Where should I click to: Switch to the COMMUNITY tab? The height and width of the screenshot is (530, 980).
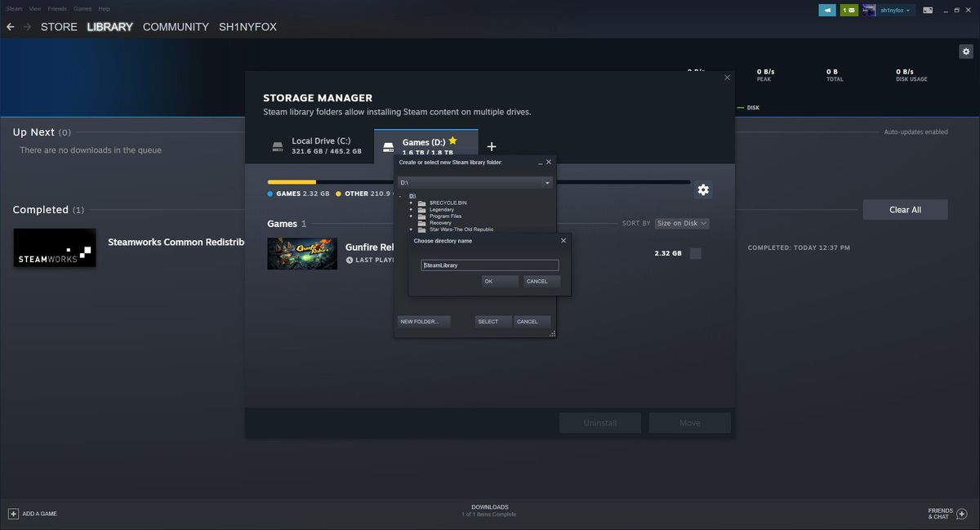pos(175,26)
